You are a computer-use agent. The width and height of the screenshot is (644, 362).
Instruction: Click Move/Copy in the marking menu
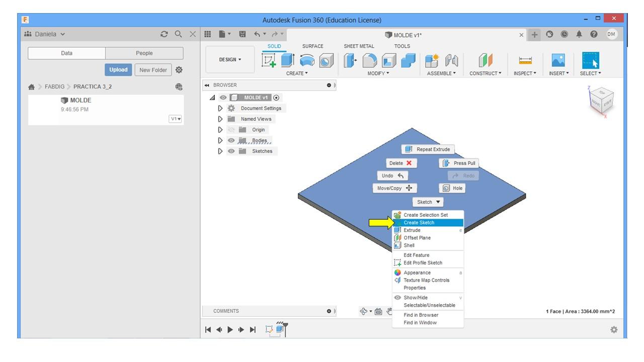pyautogui.click(x=395, y=188)
